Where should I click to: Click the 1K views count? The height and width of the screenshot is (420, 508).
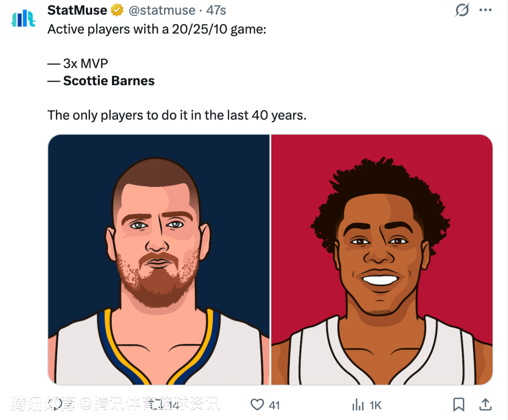click(375, 405)
